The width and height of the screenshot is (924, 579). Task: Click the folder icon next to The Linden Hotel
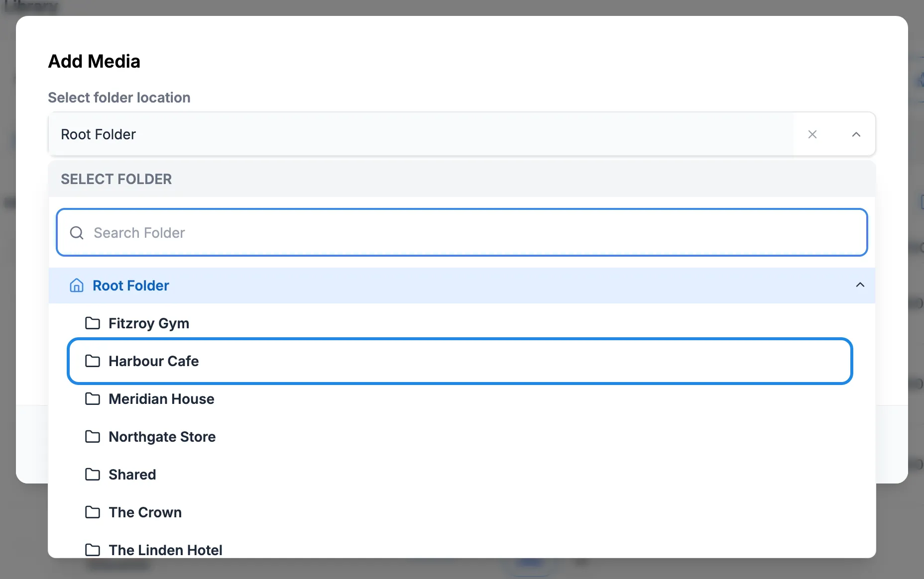coord(93,550)
